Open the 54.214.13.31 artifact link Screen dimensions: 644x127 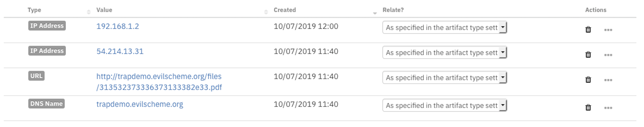tap(120, 51)
